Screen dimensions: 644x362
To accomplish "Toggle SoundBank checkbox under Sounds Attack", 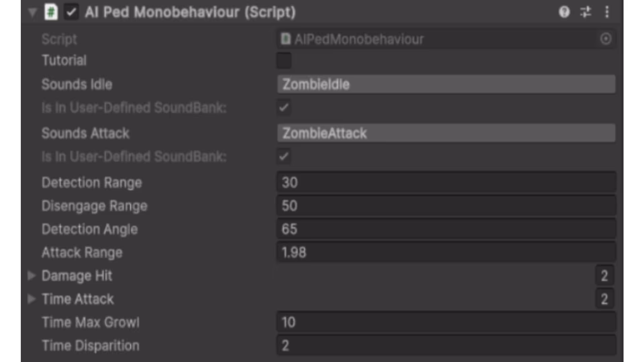I will [284, 157].
